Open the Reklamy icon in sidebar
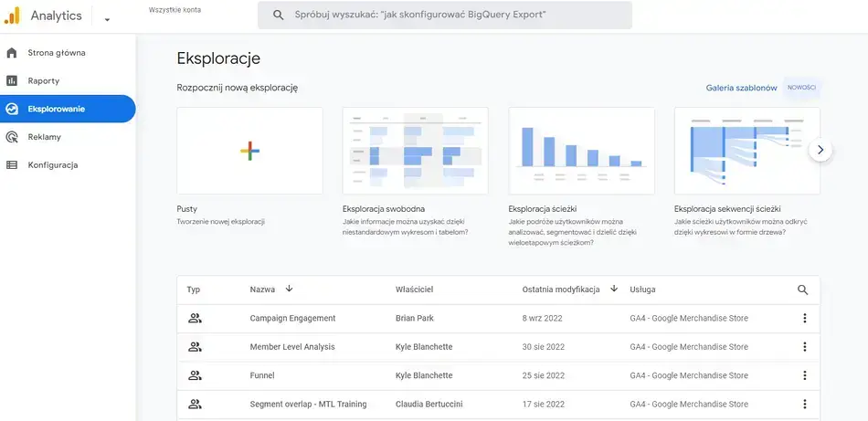 coord(12,137)
